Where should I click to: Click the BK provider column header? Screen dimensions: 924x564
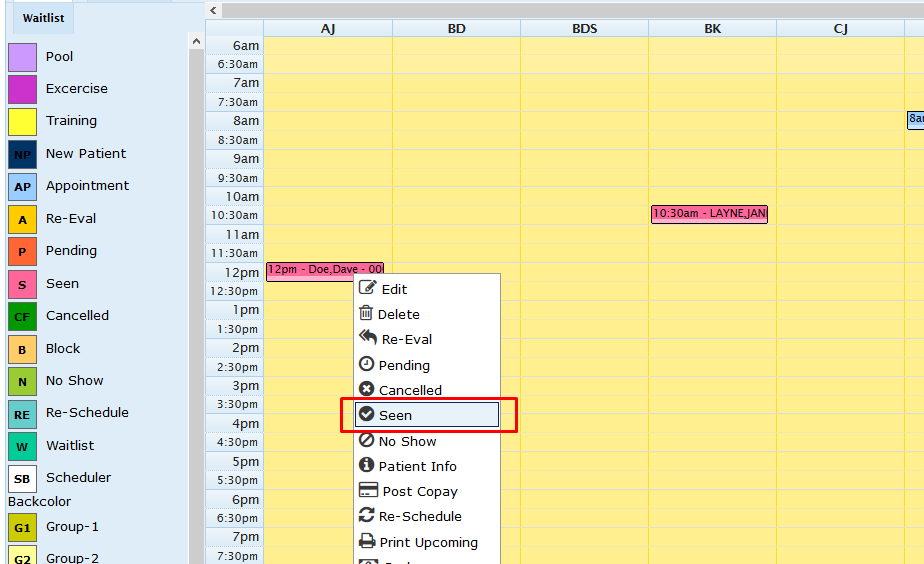coord(712,29)
